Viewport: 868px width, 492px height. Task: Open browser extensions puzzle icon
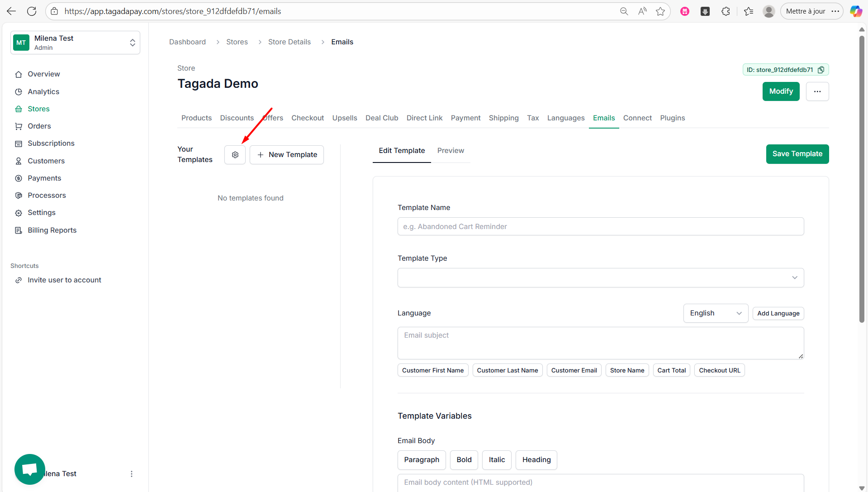pyautogui.click(x=726, y=11)
